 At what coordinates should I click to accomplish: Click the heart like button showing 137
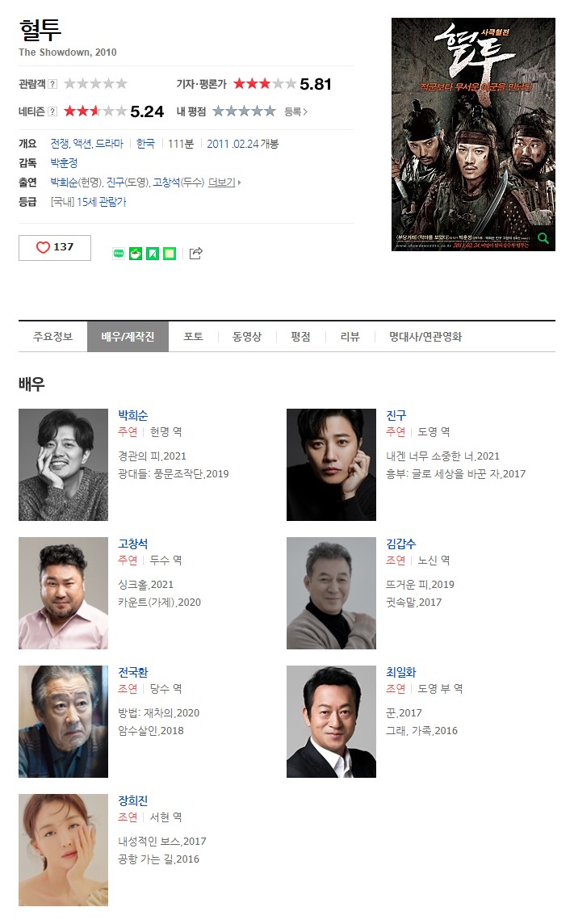[x=55, y=247]
